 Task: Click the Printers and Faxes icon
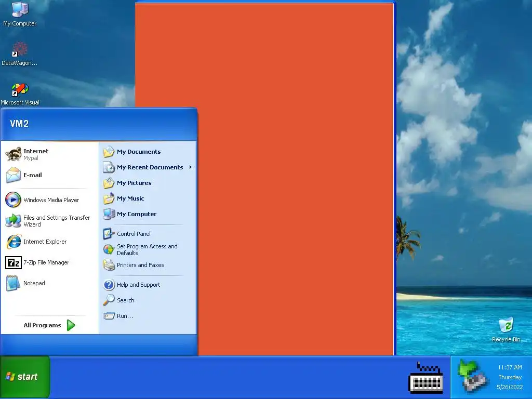109,265
